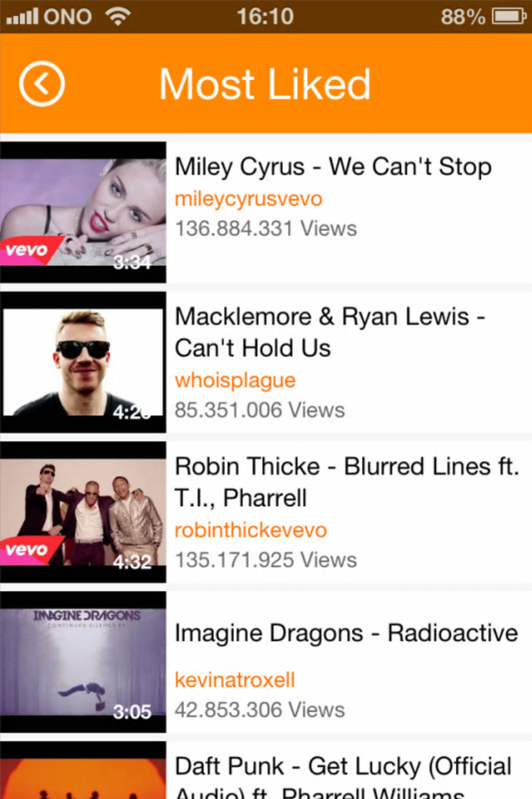Select the Miley Cyrus - We Can't Stop title

(333, 167)
